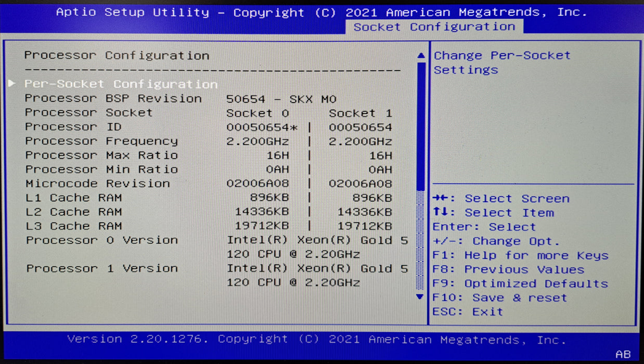Click Socket 0 L1 cache 896KB
This screenshot has width=644, height=364.
point(269,198)
